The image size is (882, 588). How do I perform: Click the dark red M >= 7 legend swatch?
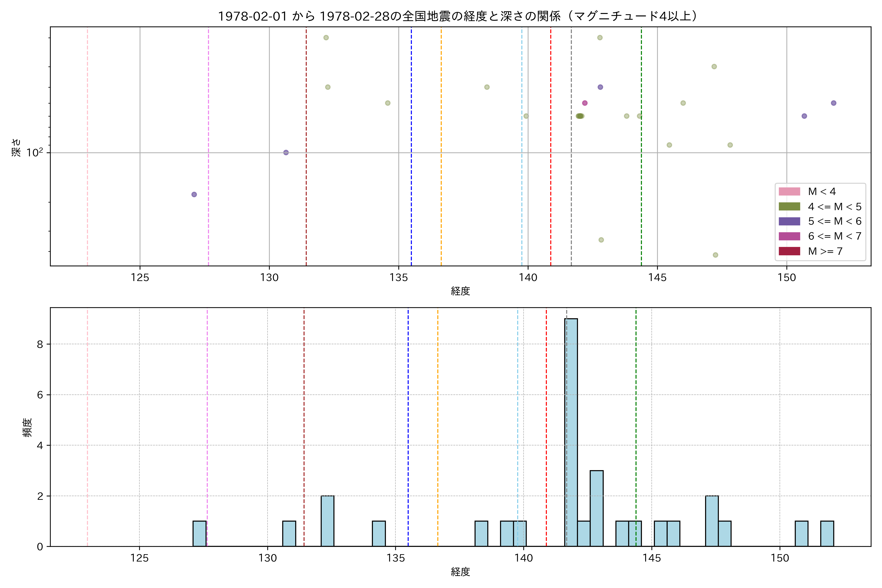pyautogui.click(x=789, y=251)
